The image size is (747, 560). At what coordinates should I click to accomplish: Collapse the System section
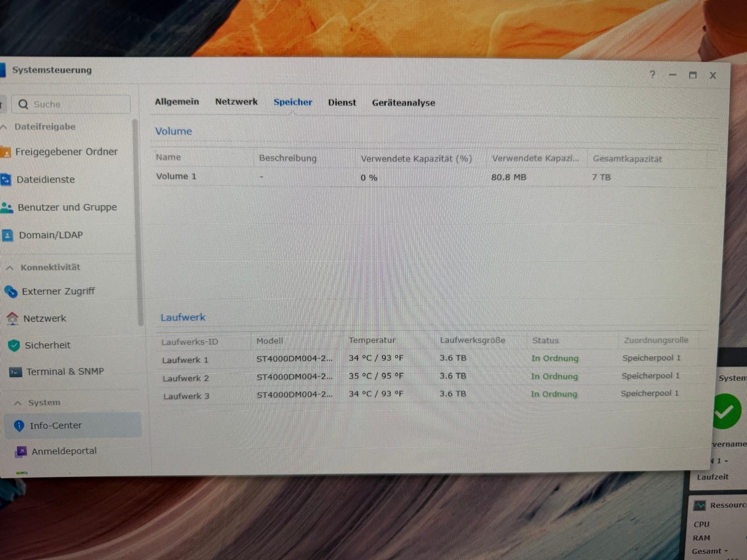[x=18, y=403]
